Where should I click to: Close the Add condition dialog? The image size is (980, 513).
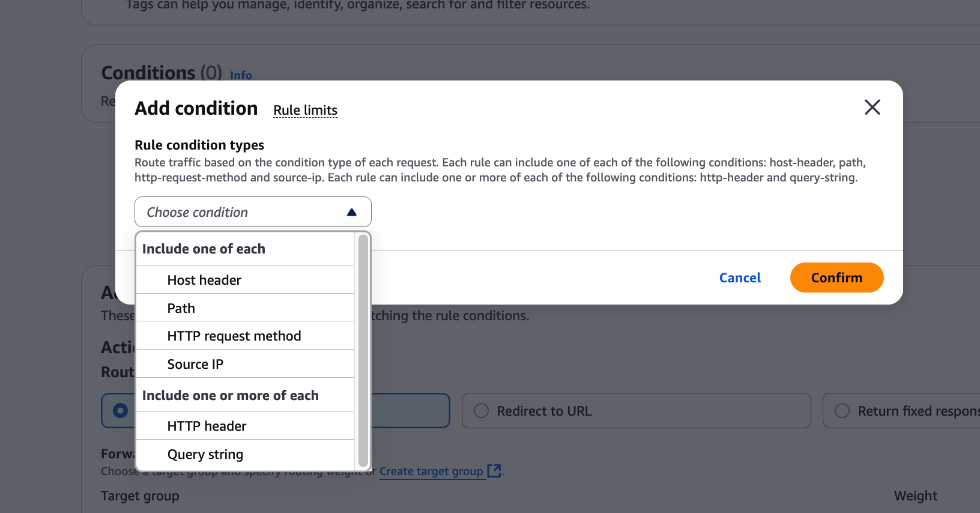pyautogui.click(x=872, y=108)
